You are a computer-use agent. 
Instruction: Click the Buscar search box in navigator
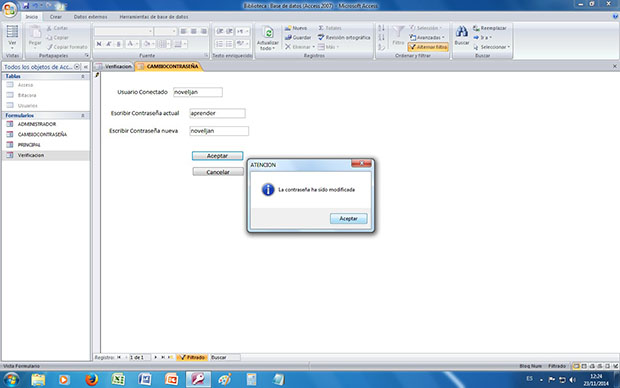[225, 357]
